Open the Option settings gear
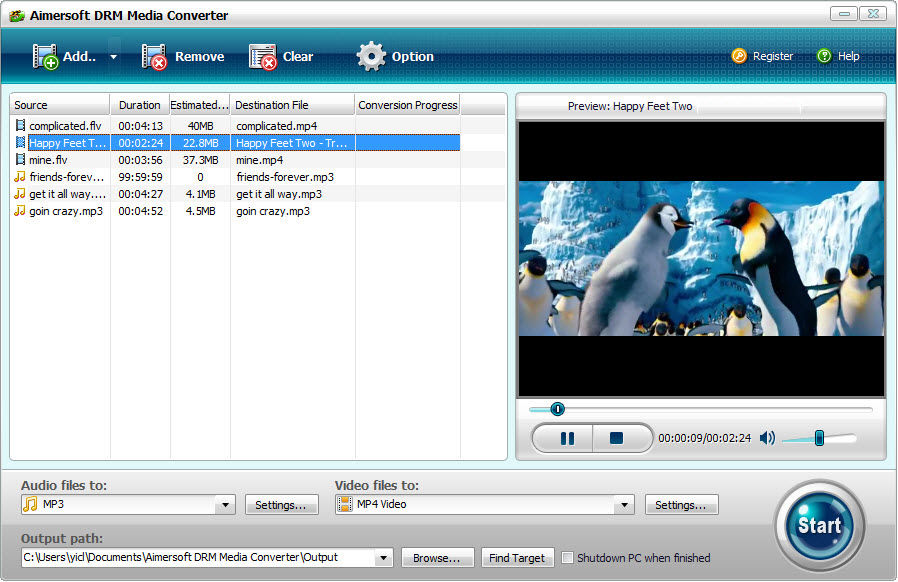The height and width of the screenshot is (582, 898). coord(371,57)
